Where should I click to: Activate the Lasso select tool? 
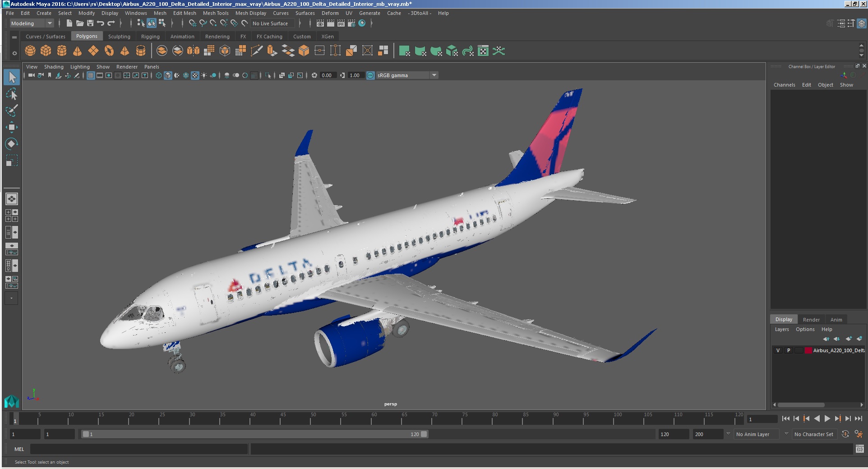click(x=12, y=94)
